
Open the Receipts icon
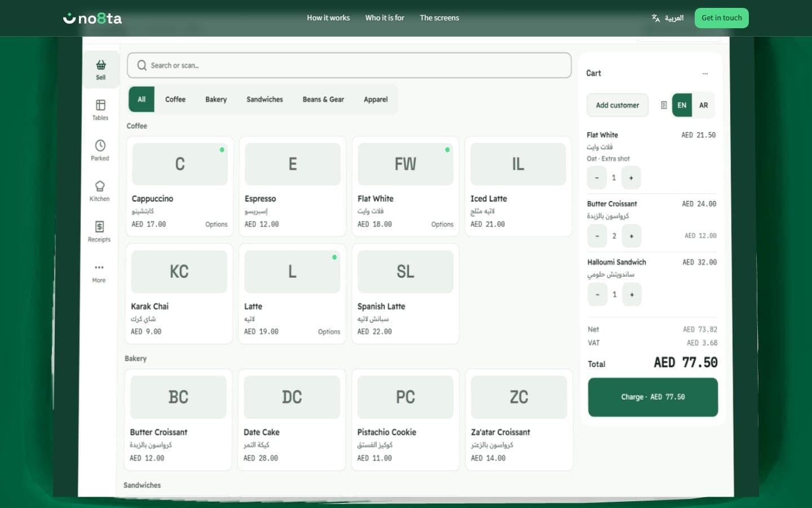(100, 226)
